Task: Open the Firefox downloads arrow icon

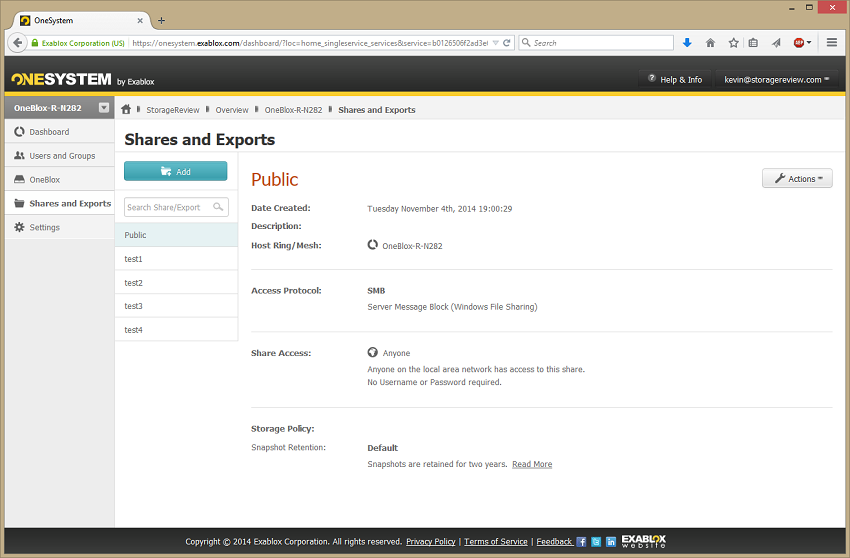Action: 687,43
